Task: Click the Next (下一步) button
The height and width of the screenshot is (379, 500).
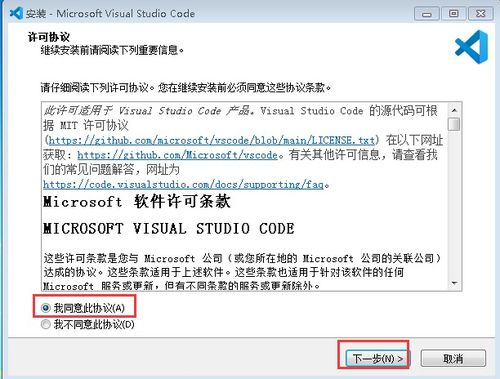Action: click(x=377, y=359)
